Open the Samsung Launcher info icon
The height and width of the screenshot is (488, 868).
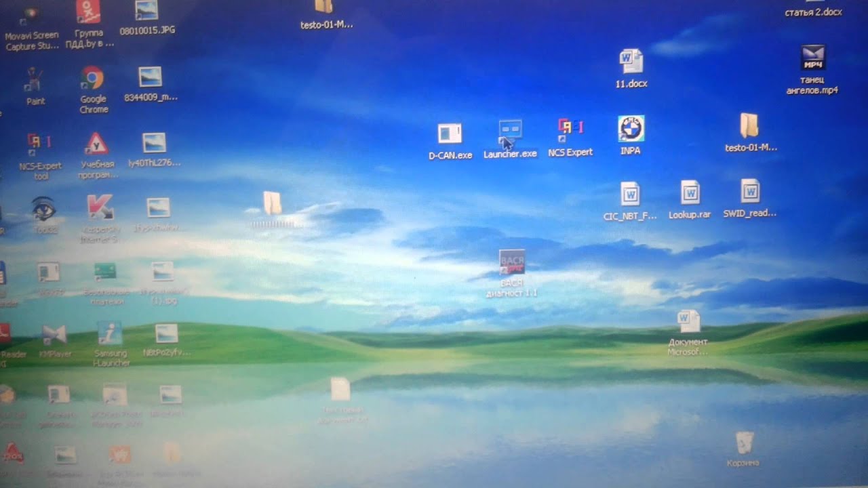click(x=109, y=333)
